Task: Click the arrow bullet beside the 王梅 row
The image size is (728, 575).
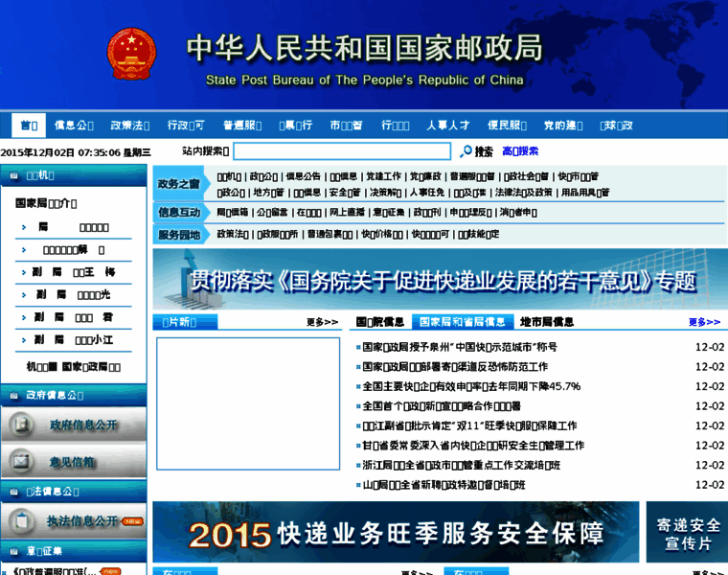Action: [24, 272]
